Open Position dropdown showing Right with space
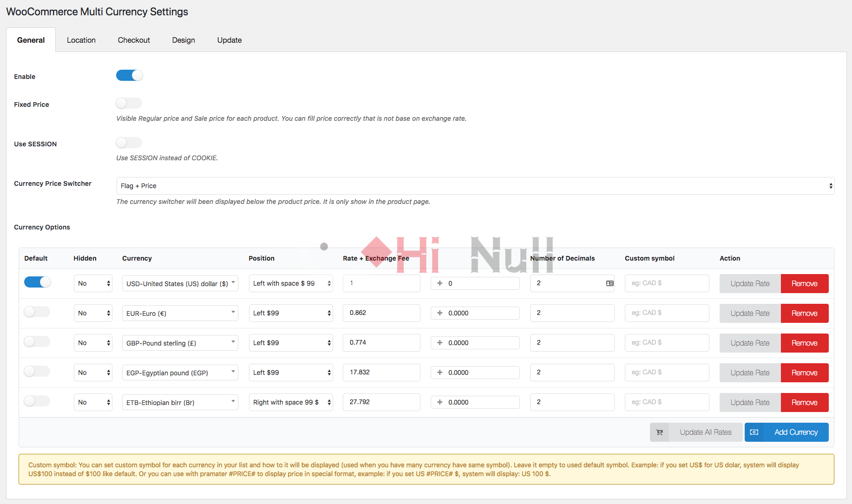Screen dimensions: 852x504 click(291, 402)
